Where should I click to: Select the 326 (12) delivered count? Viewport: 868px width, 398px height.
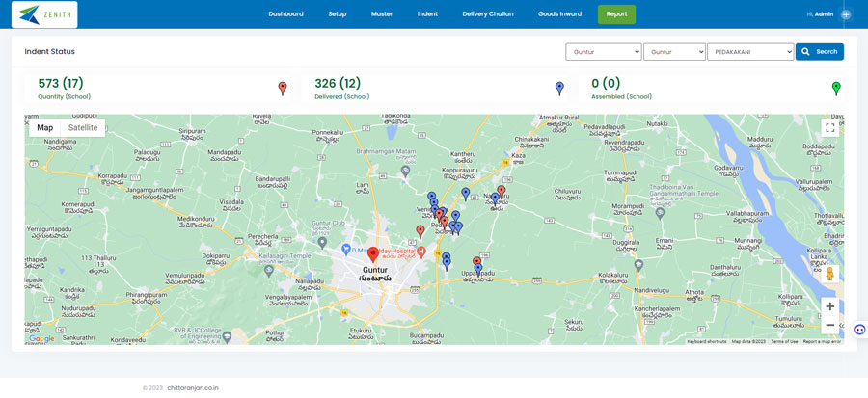coord(338,84)
